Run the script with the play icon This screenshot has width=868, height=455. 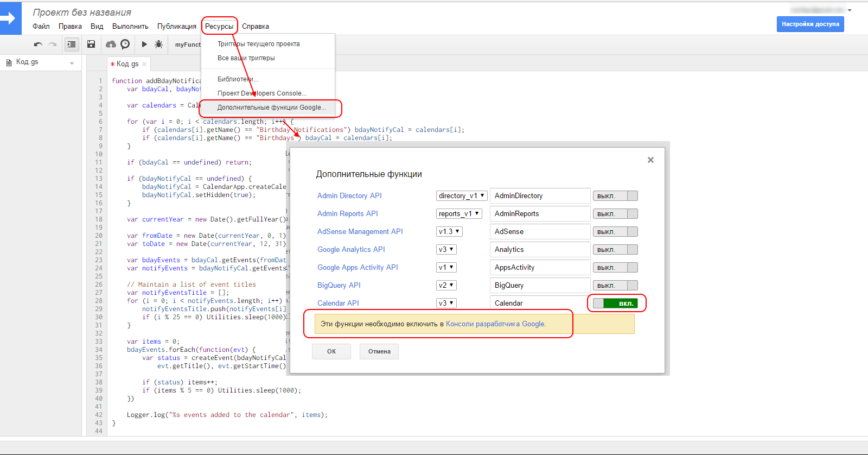(x=144, y=44)
